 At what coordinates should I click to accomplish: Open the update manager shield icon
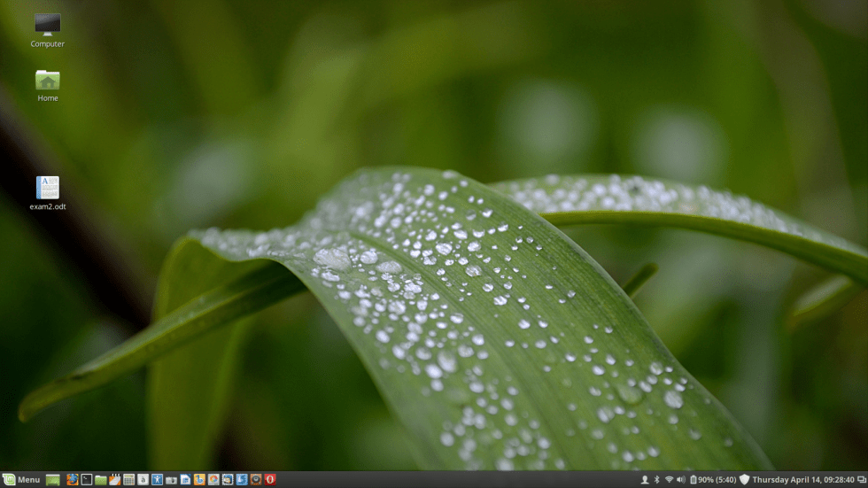(744, 479)
